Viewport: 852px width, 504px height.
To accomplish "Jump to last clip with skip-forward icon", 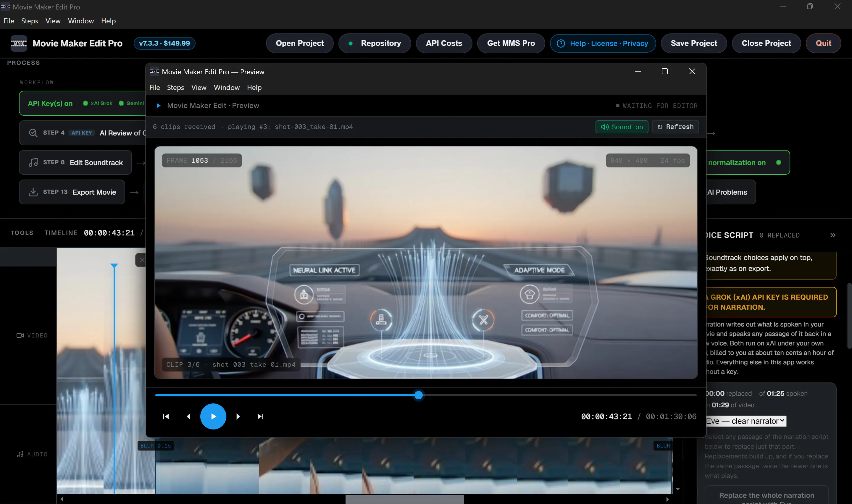I will point(260,416).
